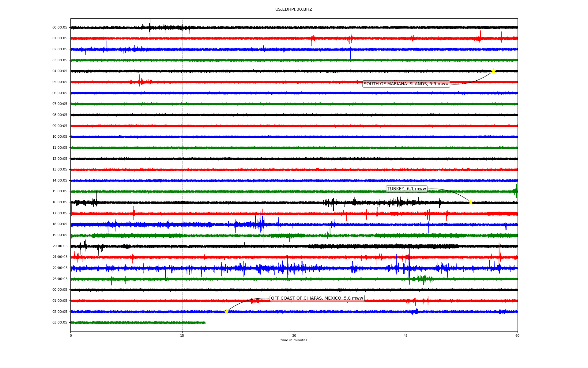The height and width of the screenshot is (368, 588).
Task: Click the 08:00:05 trace time label
Action: (60, 115)
